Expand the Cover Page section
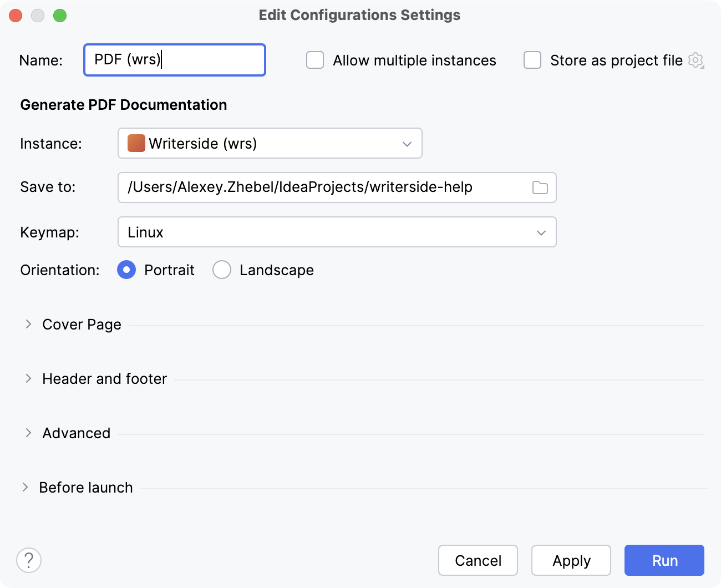Viewport: 721px width, 588px height. [82, 324]
